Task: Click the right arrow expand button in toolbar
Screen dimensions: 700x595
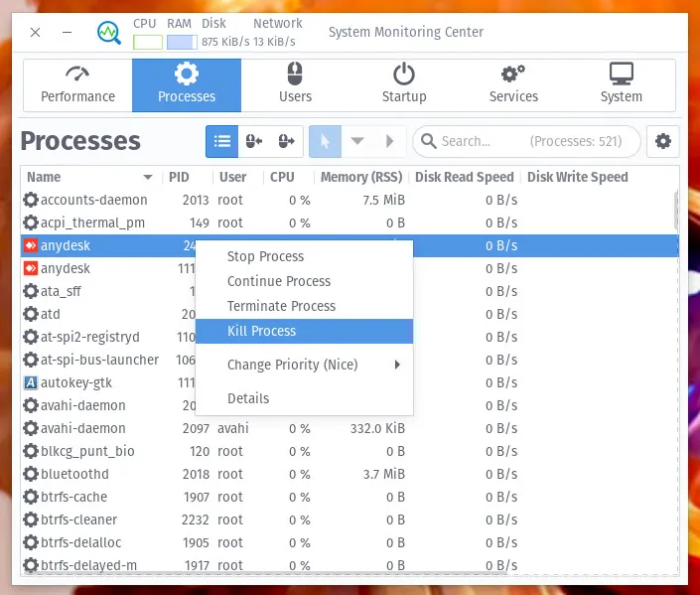Action: [x=390, y=142]
